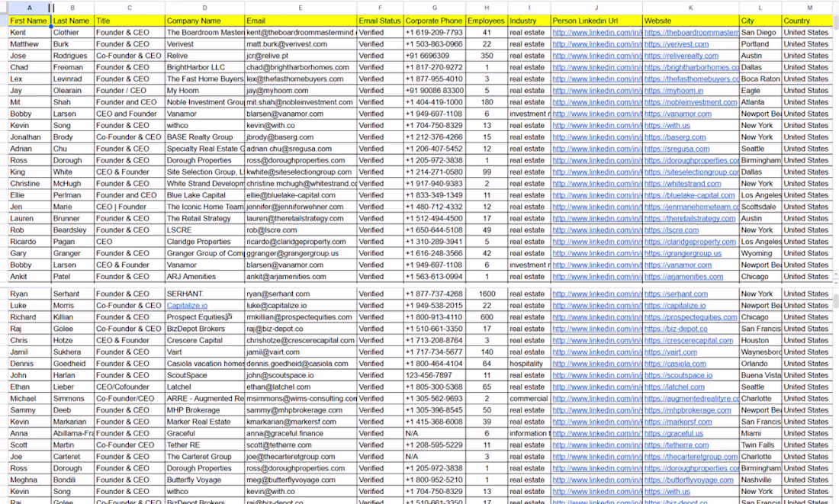Open LinkedIn URL in Ryan Serhant's row
Viewport: 839px width, 504px height.
click(596, 294)
